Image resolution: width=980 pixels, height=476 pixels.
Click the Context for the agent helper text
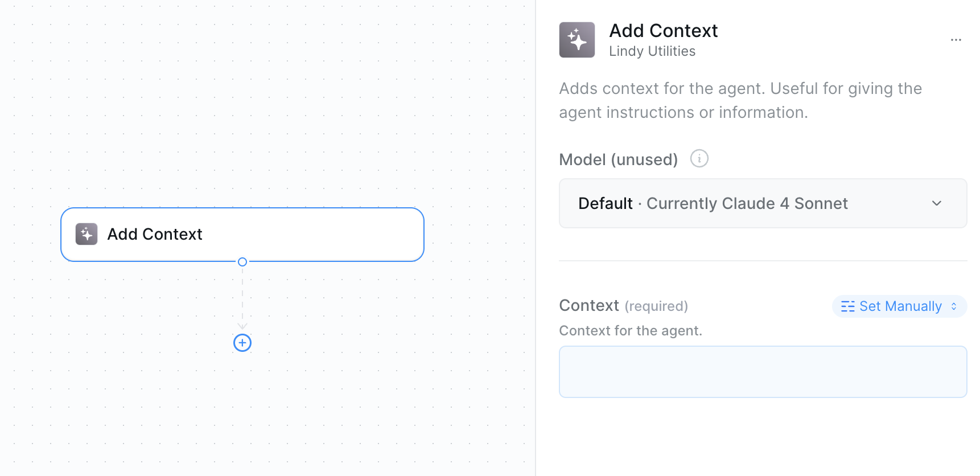coord(631,331)
